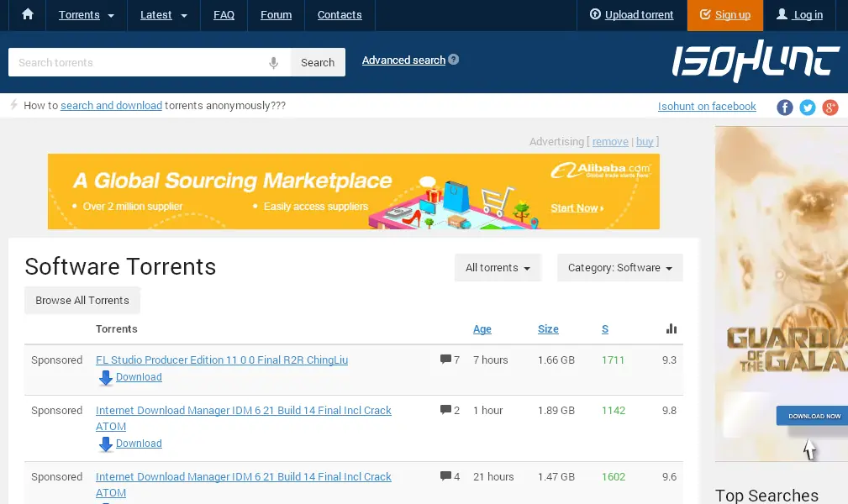Viewport: 848px width, 504px height.
Task: Sort torrents by Size
Action: [548, 328]
